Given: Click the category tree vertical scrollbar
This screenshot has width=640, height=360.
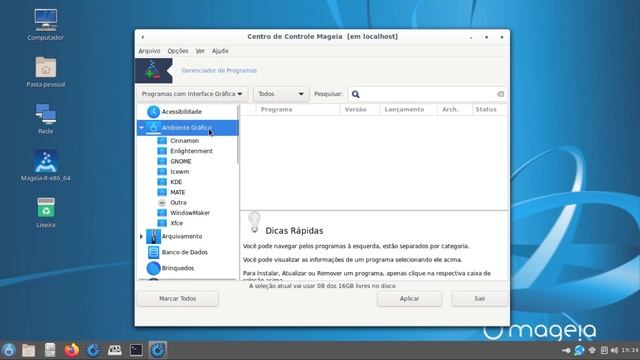Looking at the screenshot, I should [x=238, y=135].
